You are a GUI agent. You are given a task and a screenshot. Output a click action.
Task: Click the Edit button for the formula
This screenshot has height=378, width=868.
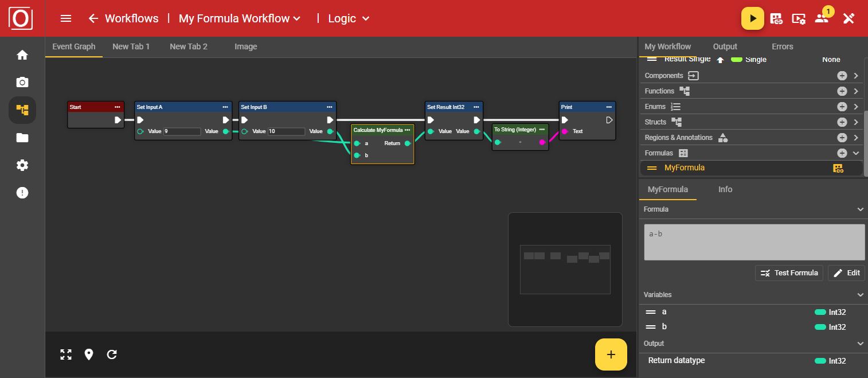click(x=846, y=273)
